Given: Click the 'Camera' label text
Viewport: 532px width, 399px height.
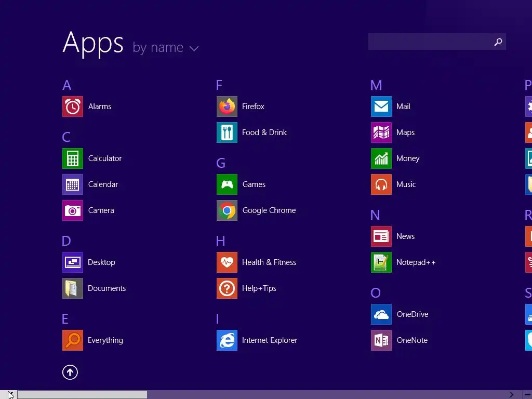Looking at the screenshot, I should click(101, 210).
